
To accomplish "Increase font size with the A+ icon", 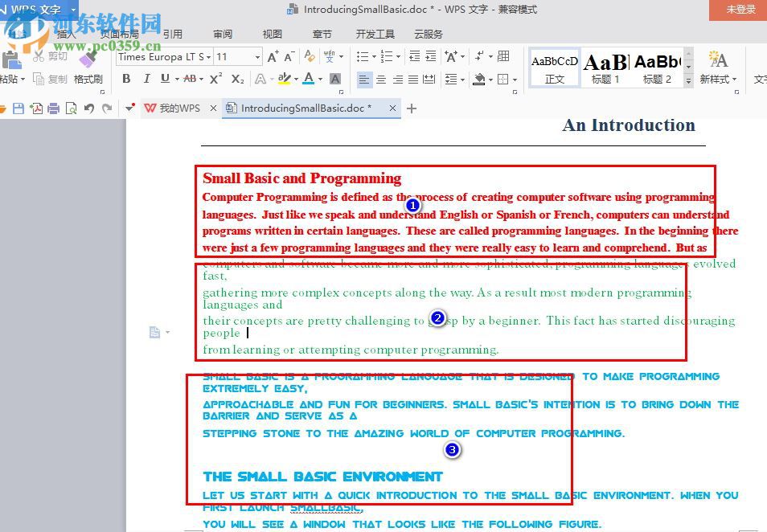I will [x=273, y=56].
